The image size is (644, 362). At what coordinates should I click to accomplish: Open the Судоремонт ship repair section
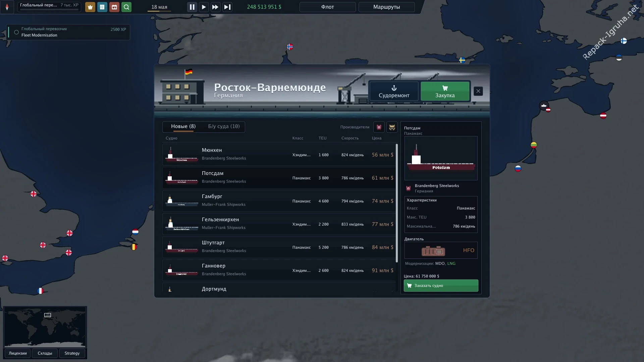tap(394, 91)
